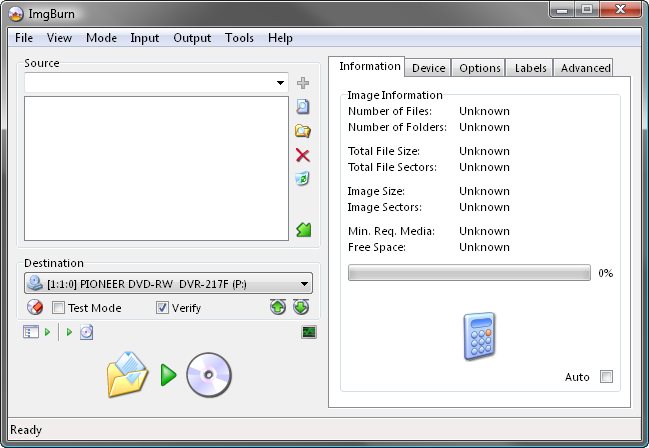Click the large build folder-to-disc button
This screenshot has height=448, width=649.
(x=169, y=375)
